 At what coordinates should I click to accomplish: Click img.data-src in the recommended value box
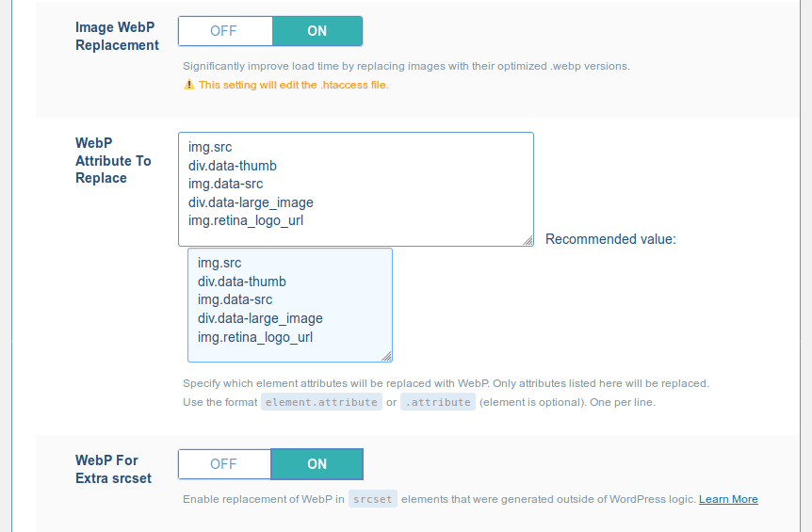pyautogui.click(x=235, y=299)
